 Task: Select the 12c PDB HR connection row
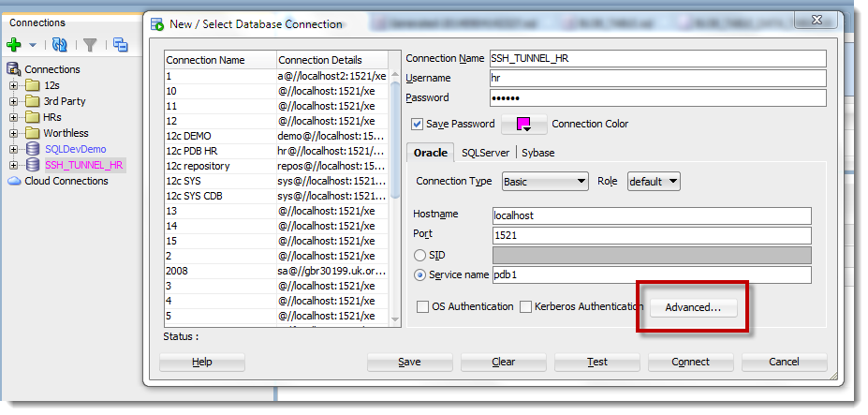click(x=276, y=151)
